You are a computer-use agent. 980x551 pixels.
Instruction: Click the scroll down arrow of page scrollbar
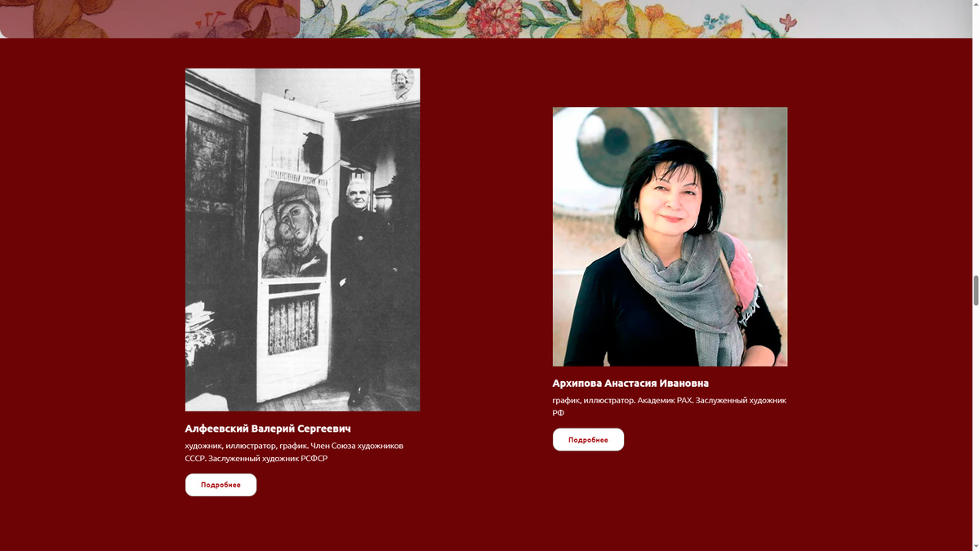(975, 545)
